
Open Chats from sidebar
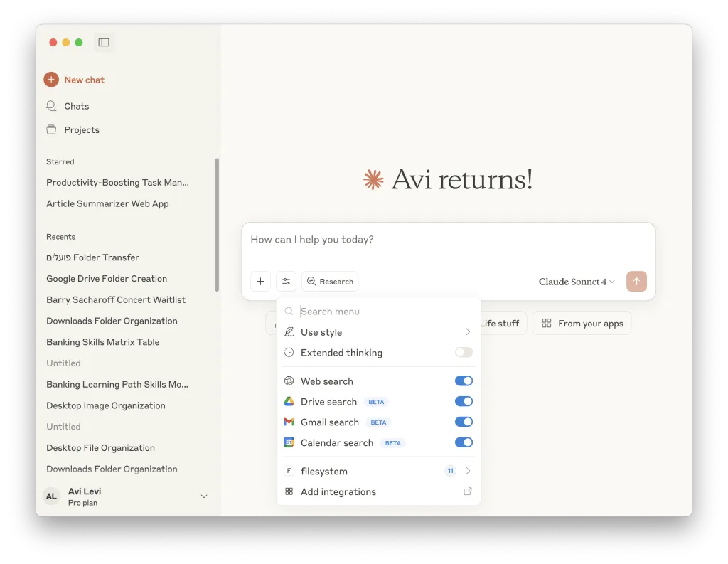click(x=76, y=106)
